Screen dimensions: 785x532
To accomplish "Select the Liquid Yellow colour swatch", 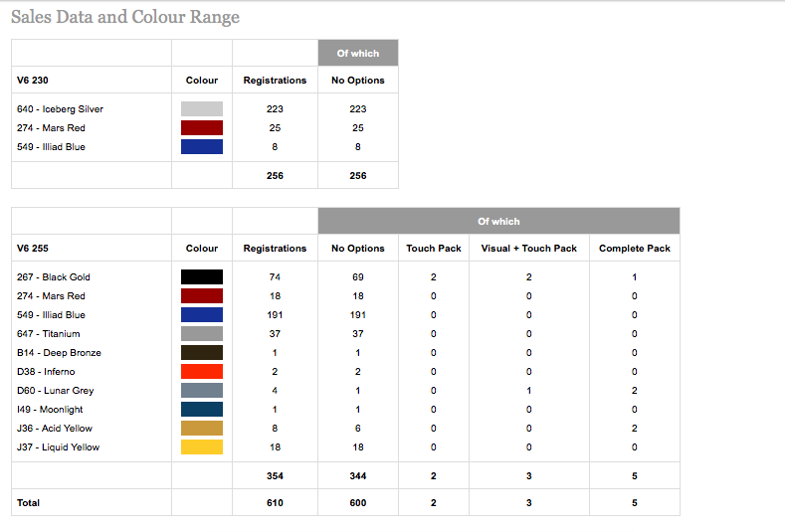I will coord(202,446).
